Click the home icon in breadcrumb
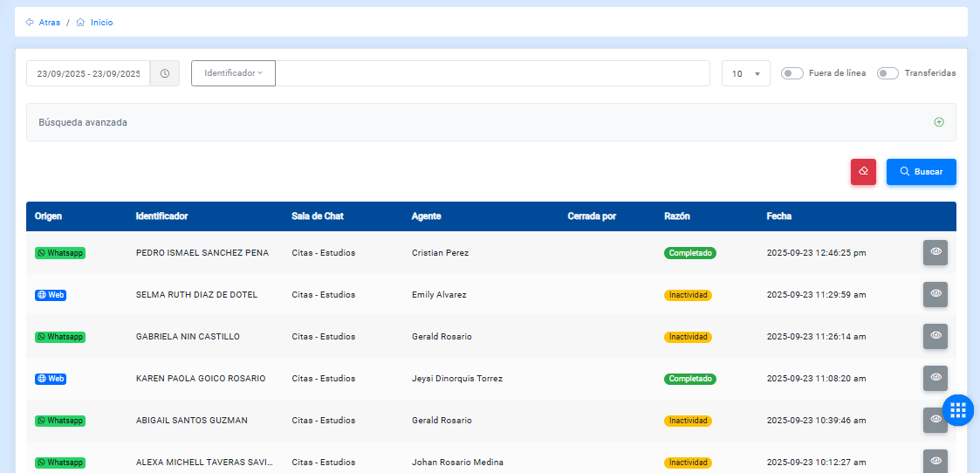Screen dimensions: 980x473 (x=80, y=23)
